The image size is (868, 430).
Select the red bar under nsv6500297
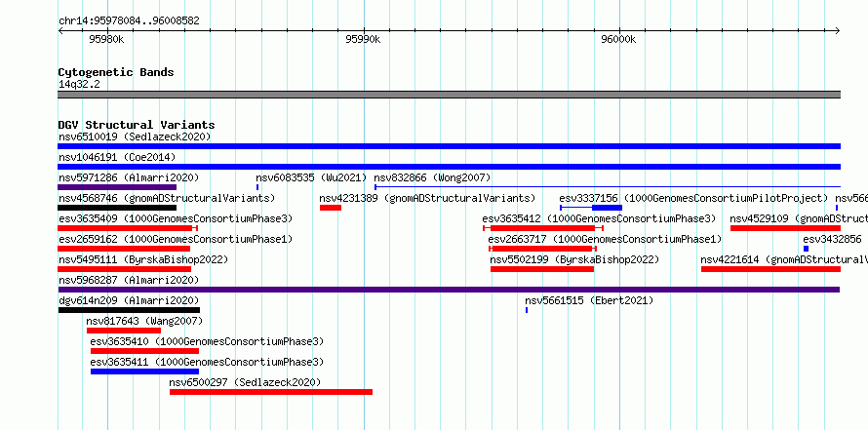pos(271,392)
